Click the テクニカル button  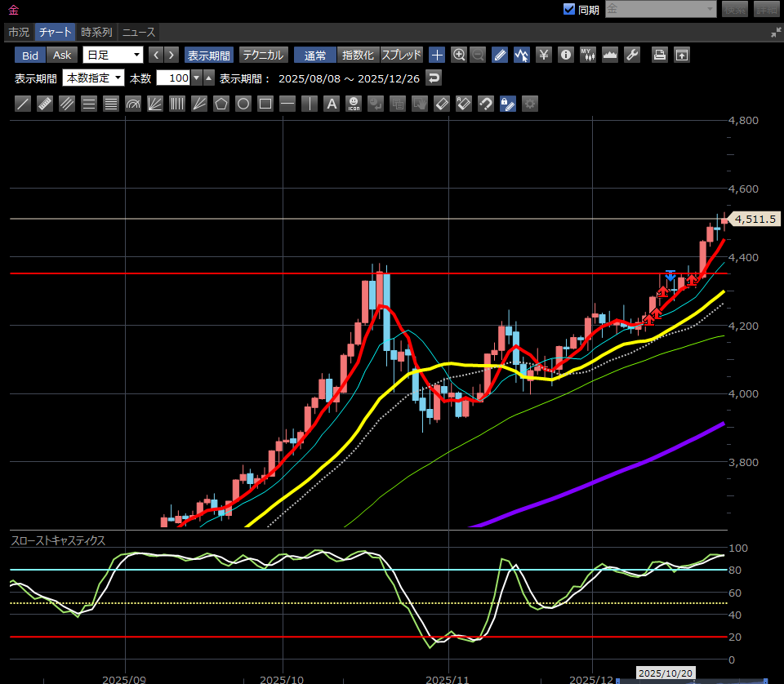click(262, 55)
